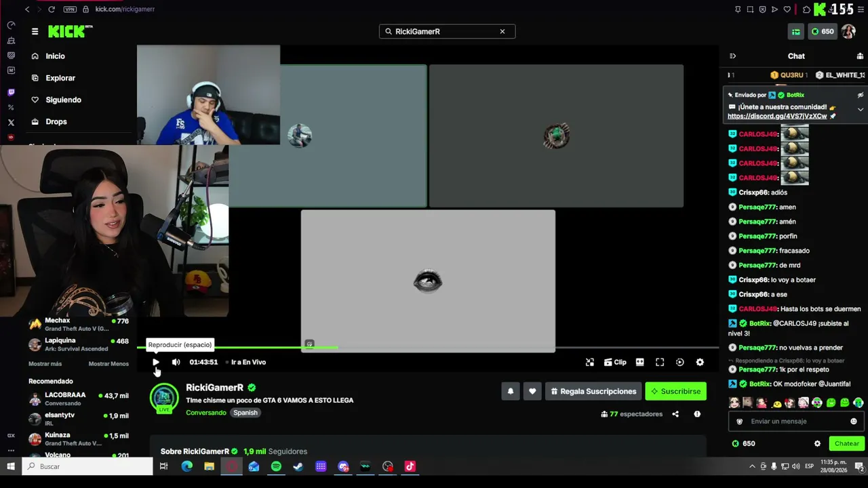This screenshot has height=488, width=868.
Task: Open the green gift chest icon in header
Action: (796, 31)
